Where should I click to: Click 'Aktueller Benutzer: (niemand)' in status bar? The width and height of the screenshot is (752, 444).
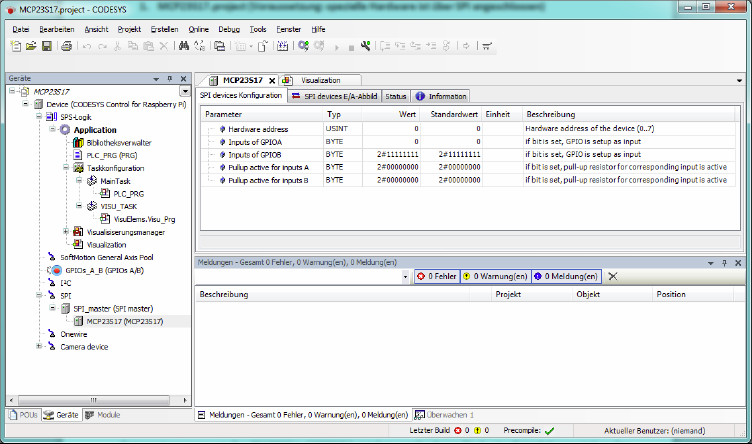(x=654, y=431)
